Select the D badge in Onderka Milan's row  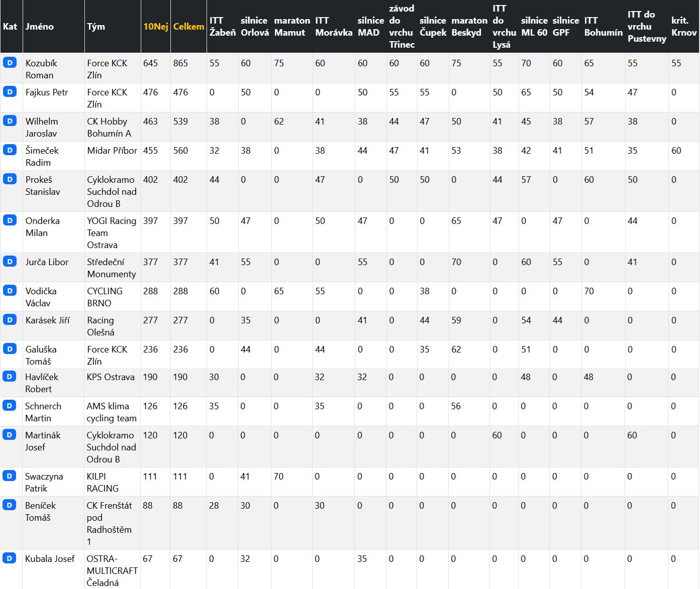[10, 220]
